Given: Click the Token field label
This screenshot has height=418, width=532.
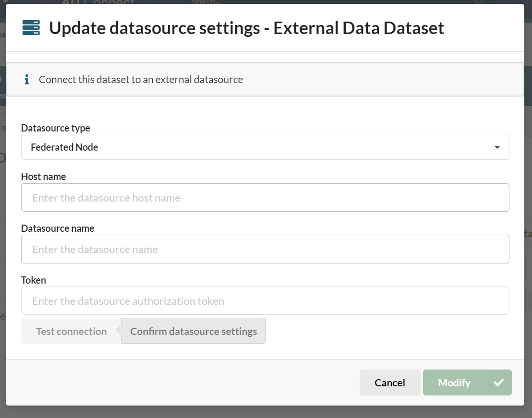Looking at the screenshot, I should tap(34, 280).
